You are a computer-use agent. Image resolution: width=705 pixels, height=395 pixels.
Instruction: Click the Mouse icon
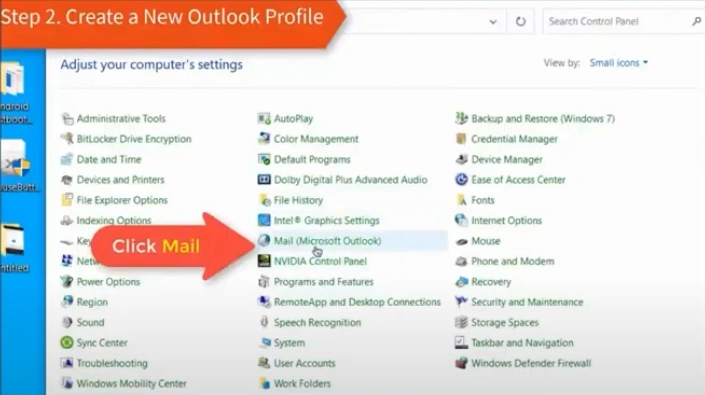461,241
